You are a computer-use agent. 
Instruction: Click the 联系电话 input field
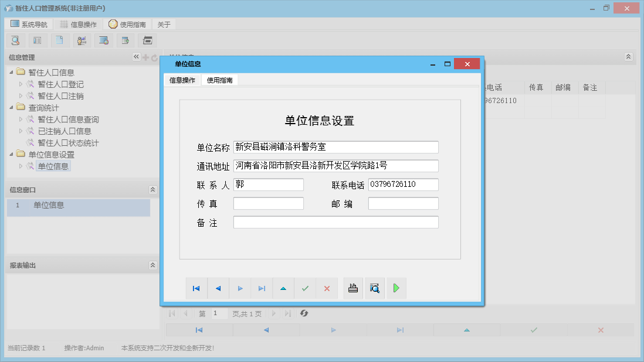coord(403,184)
